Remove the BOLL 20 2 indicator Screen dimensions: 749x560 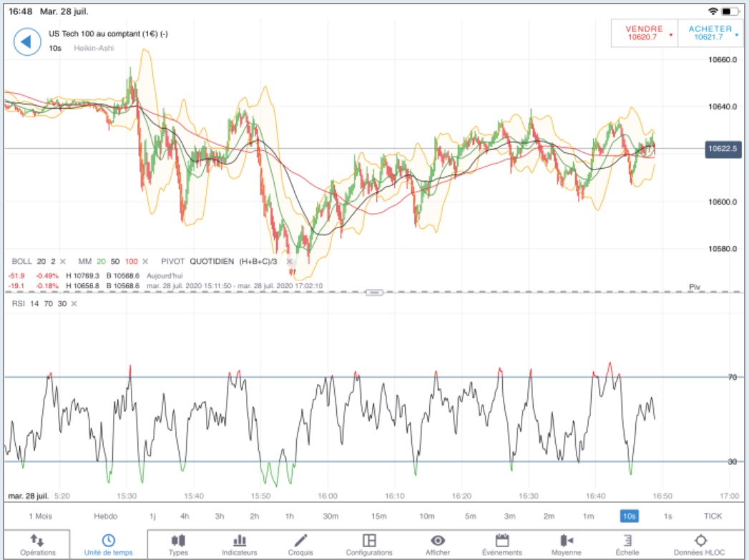coord(62,262)
